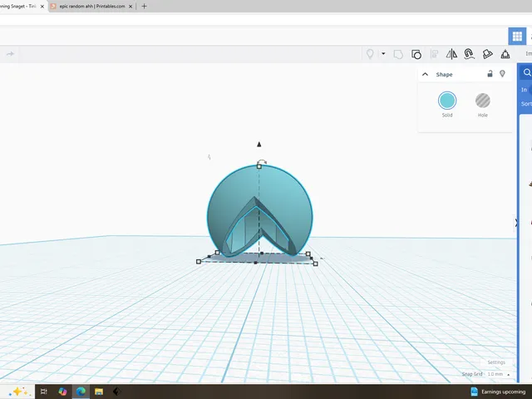Collapse the Shape inspector panel
532x399 pixels.
pos(425,74)
